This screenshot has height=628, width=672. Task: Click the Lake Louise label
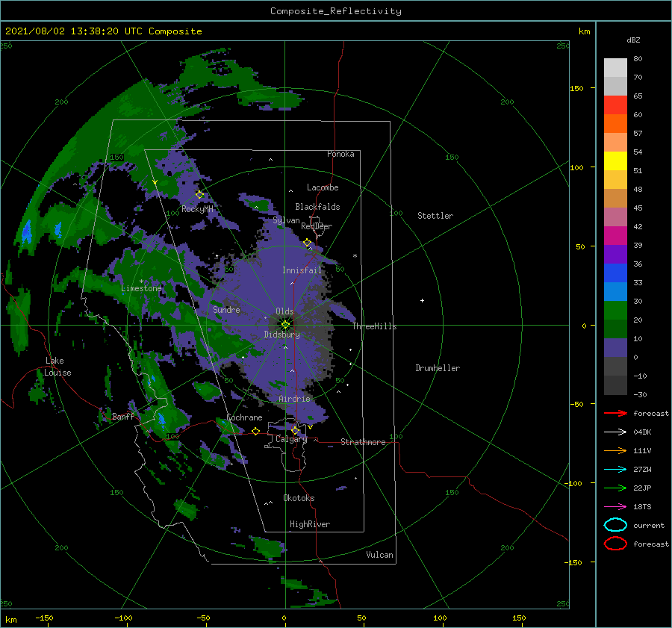tap(57, 367)
